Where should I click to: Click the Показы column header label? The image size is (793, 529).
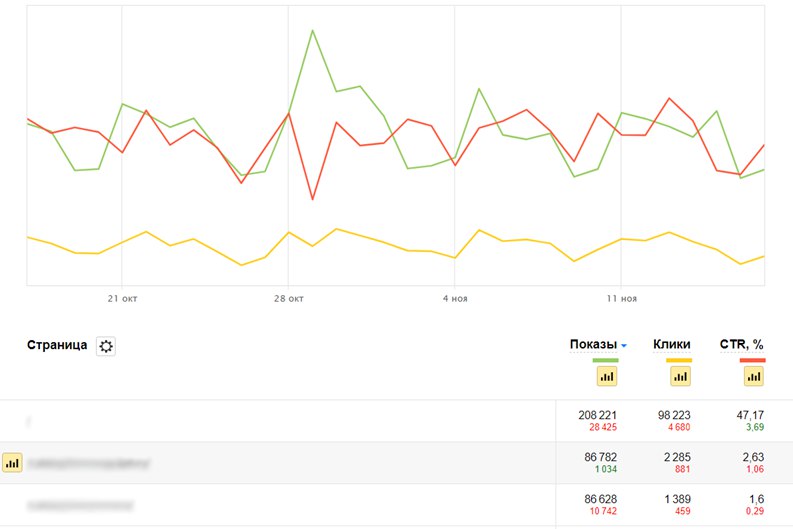(593, 345)
